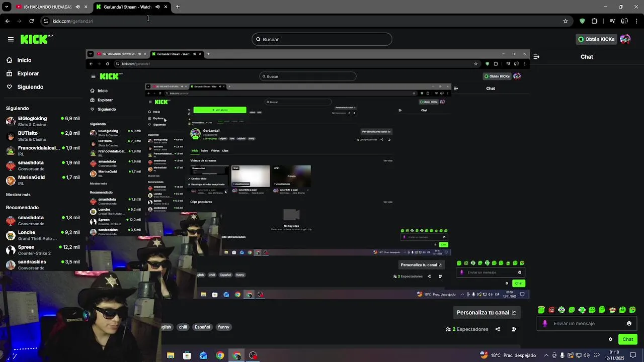
Task: Mute the HABLANDO HUEVADAS tab audio
Action: pyautogui.click(x=77, y=7)
